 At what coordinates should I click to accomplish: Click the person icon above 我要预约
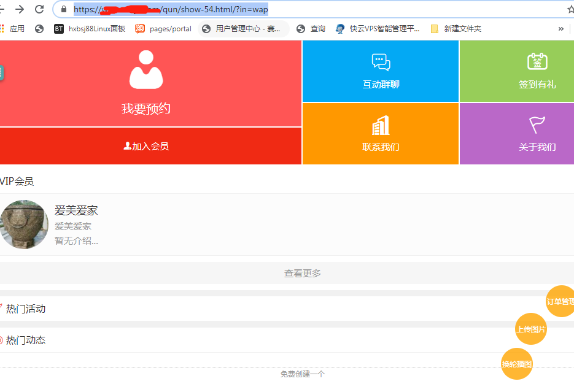pos(146,70)
